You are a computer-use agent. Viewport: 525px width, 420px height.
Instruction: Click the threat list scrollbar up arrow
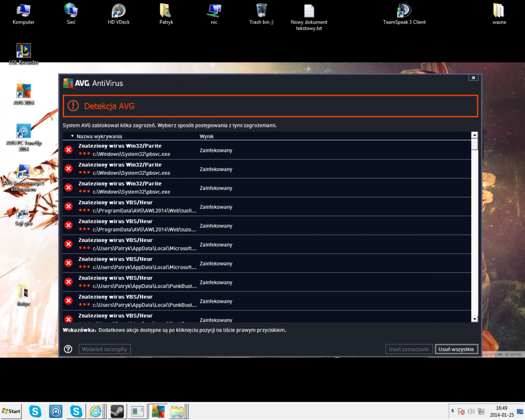point(475,135)
